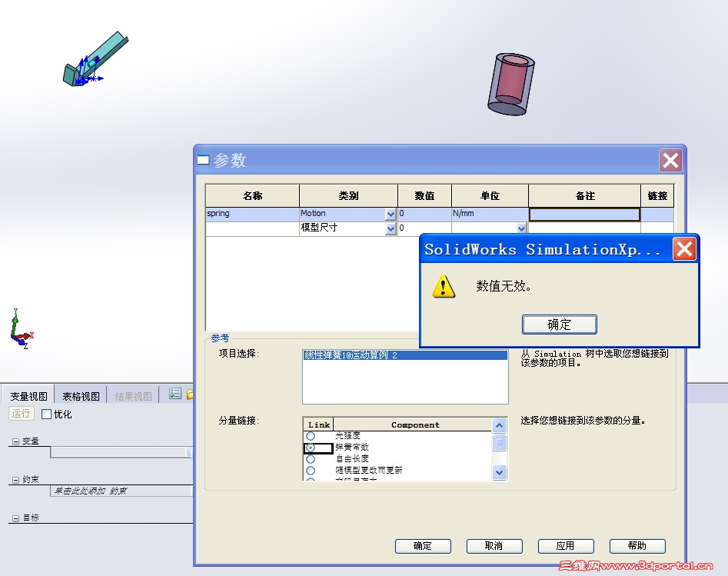The image size is (728, 576).
Task: Click 帮助 in the 参数 dialog
Action: pyautogui.click(x=637, y=546)
